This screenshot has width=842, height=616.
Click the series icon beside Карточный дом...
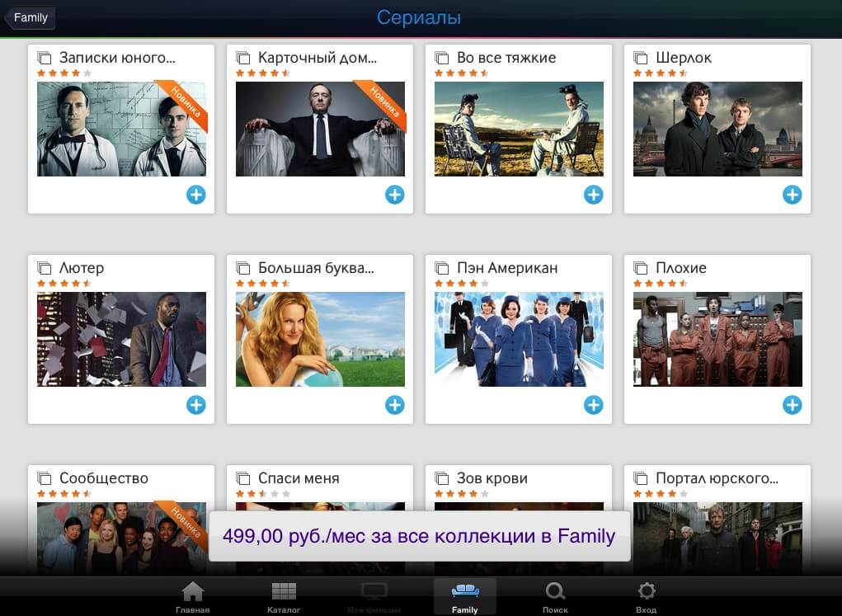[242, 57]
